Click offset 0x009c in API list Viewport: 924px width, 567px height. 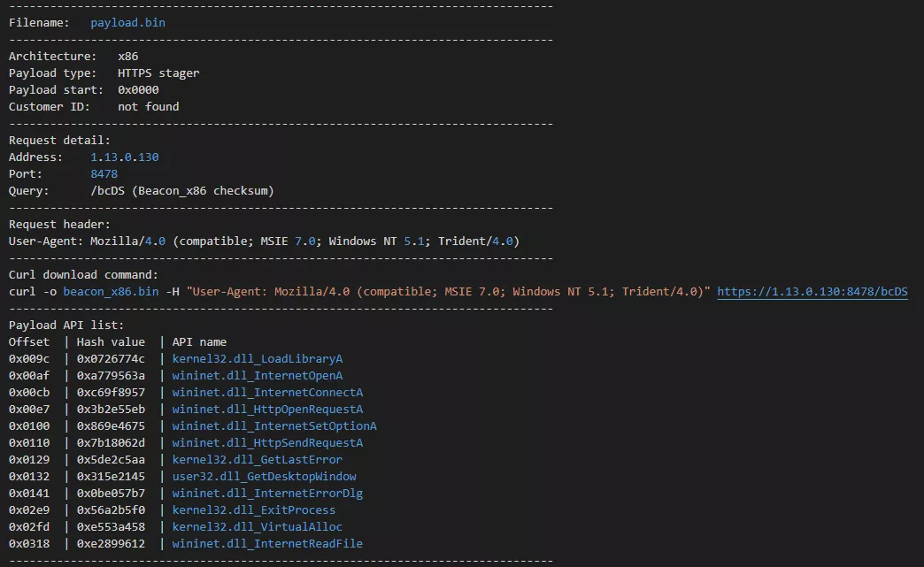tap(29, 358)
